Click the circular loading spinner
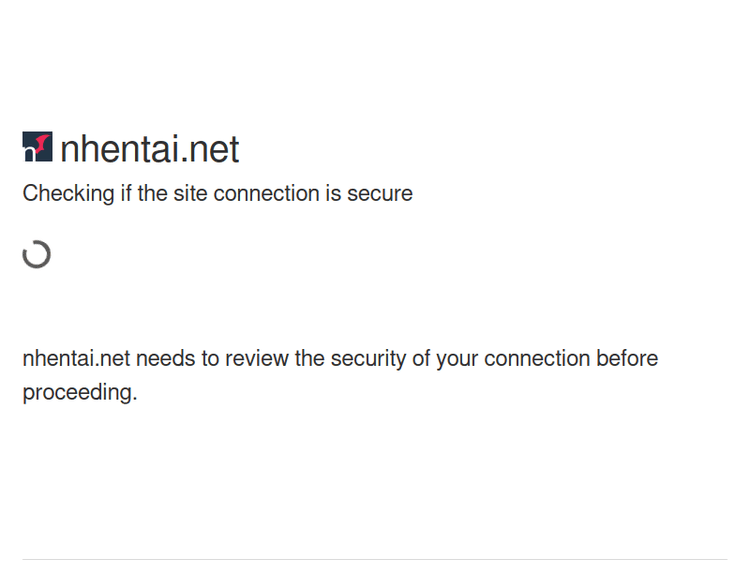Screen dimensions: 750x563 pyautogui.click(x=37, y=254)
